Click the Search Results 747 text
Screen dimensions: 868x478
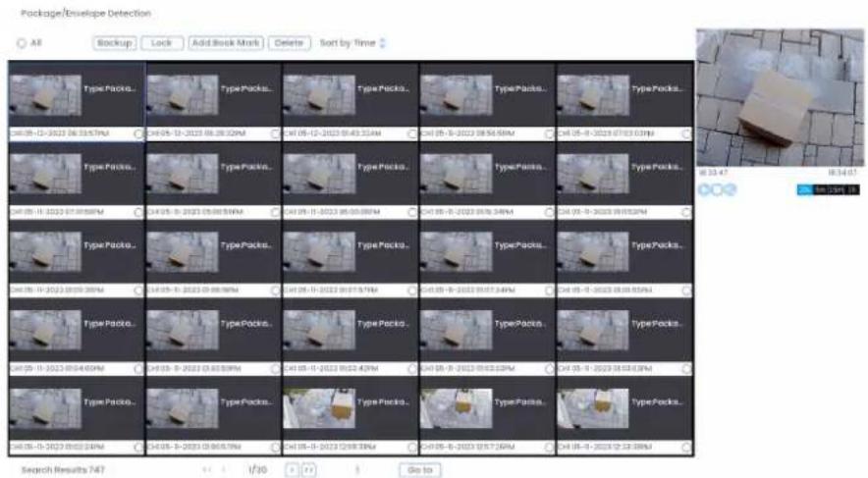point(63,470)
